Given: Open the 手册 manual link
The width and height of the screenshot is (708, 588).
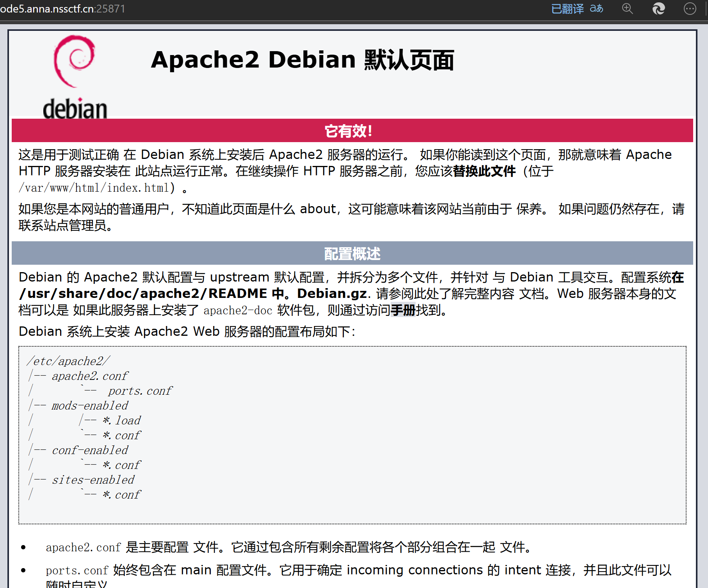Looking at the screenshot, I should click(x=403, y=310).
